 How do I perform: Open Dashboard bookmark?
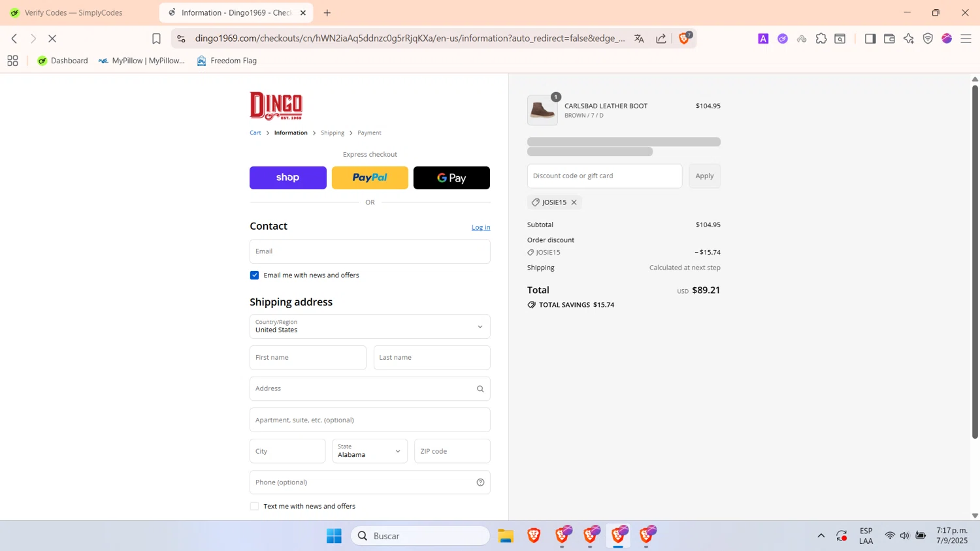pyautogui.click(x=63, y=61)
